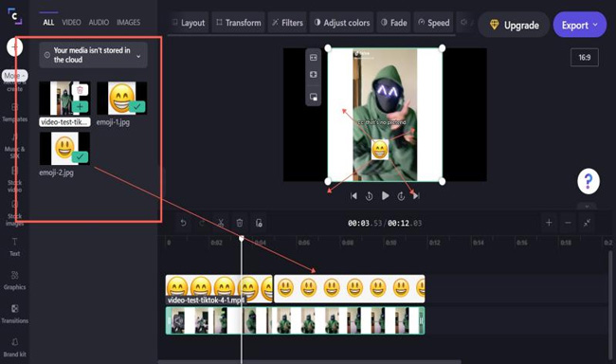Screen dimensions: 616x364
Task: Click the timeline playhead marker
Action: click(242, 238)
